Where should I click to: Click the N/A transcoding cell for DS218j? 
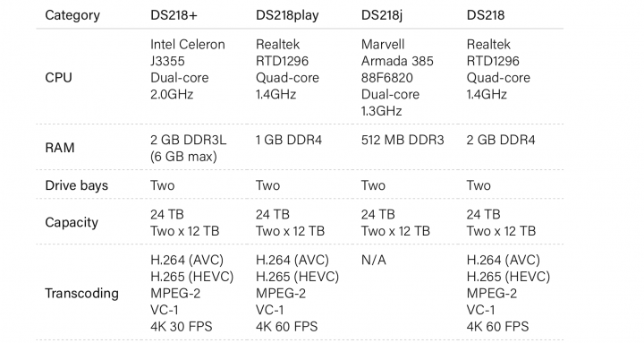[x=373, y=260]
